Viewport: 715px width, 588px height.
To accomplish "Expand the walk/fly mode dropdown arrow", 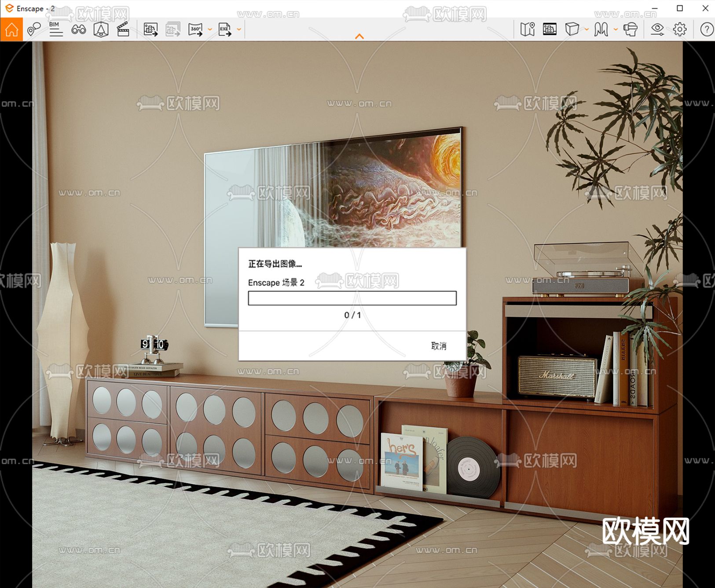I will coord(616,29).
